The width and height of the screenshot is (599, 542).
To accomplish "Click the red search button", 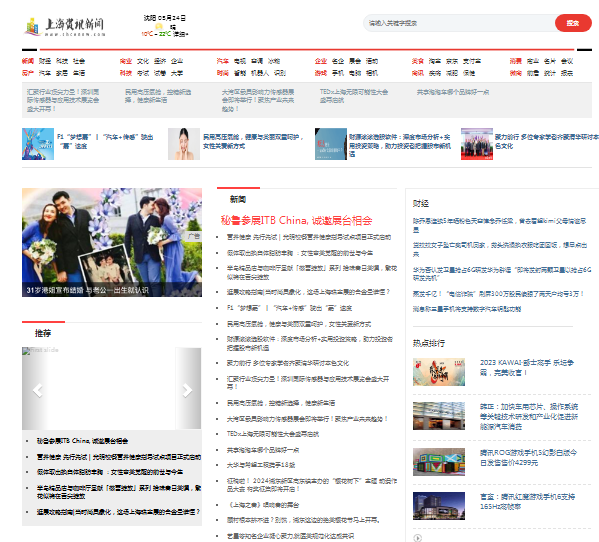I will [x=573, y=23].
